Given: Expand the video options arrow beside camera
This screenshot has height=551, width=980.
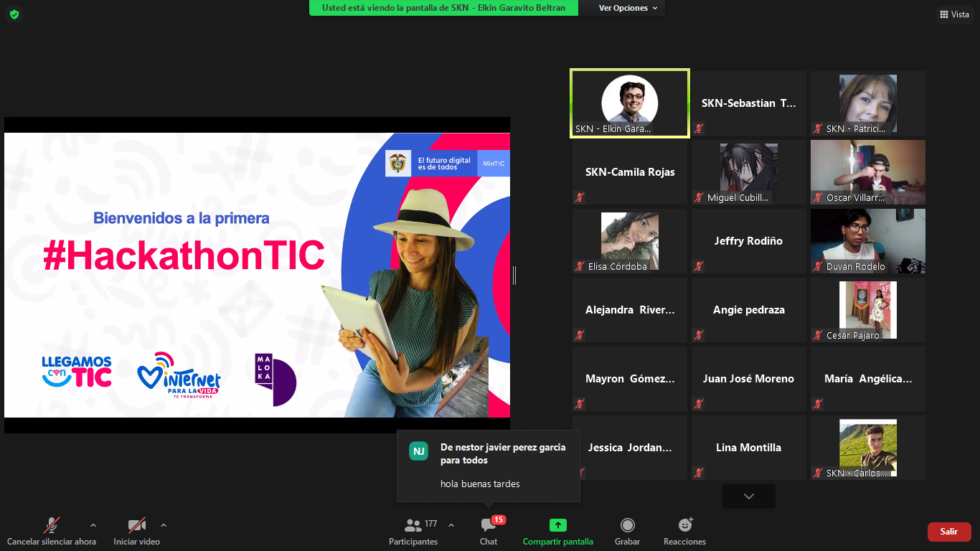Looking at the screenshot, I should pyautogui.click(x=164, y=525).
